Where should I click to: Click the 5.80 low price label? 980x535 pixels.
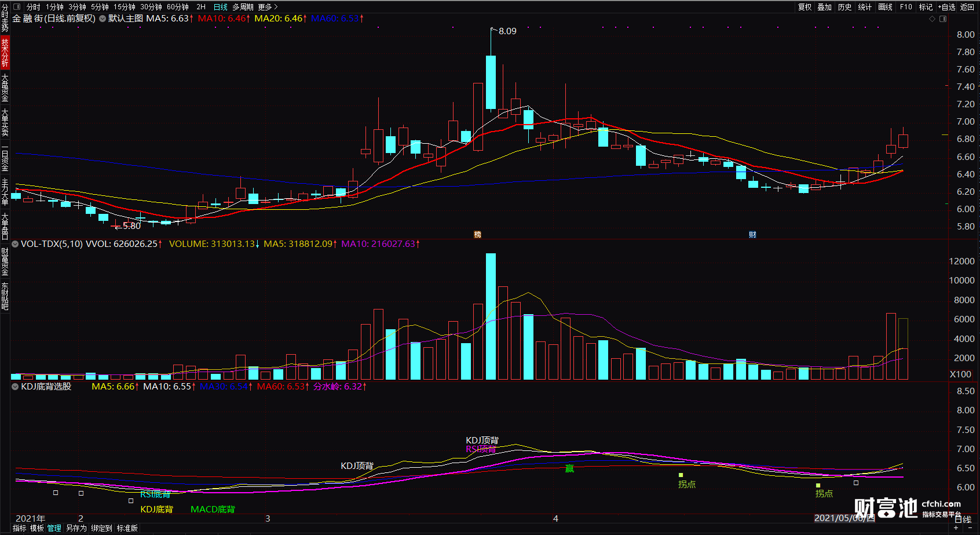click(x=131, y=226)
